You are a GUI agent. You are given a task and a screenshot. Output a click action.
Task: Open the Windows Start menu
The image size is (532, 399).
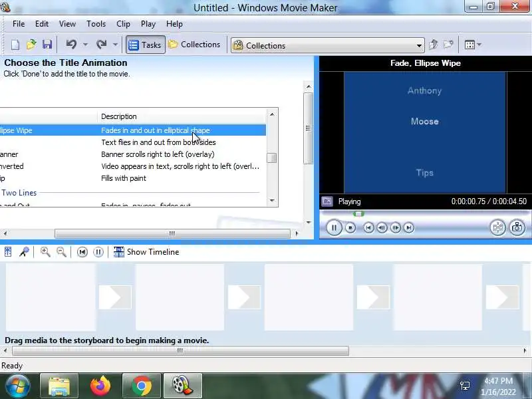(x=17, y=386)
